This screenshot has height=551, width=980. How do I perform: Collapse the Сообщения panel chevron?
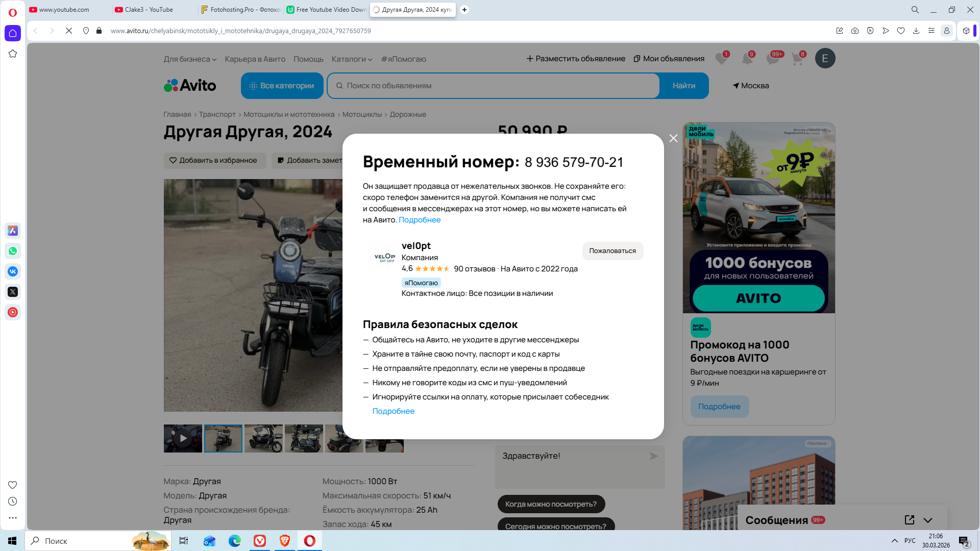(x=928, y=520)
